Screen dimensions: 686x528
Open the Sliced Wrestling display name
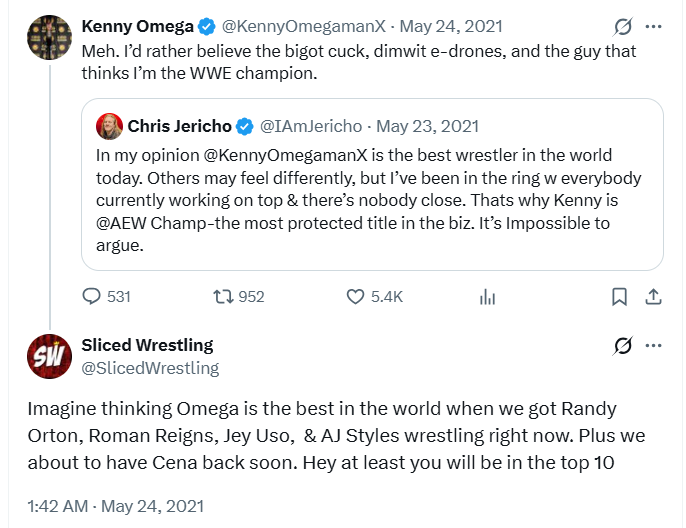147,345
